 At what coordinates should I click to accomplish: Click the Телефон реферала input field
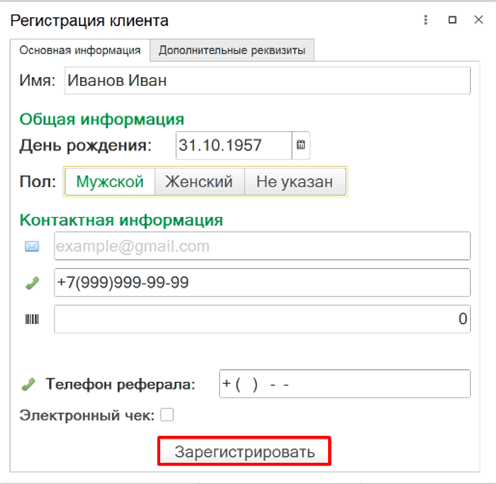pos(345,384)
